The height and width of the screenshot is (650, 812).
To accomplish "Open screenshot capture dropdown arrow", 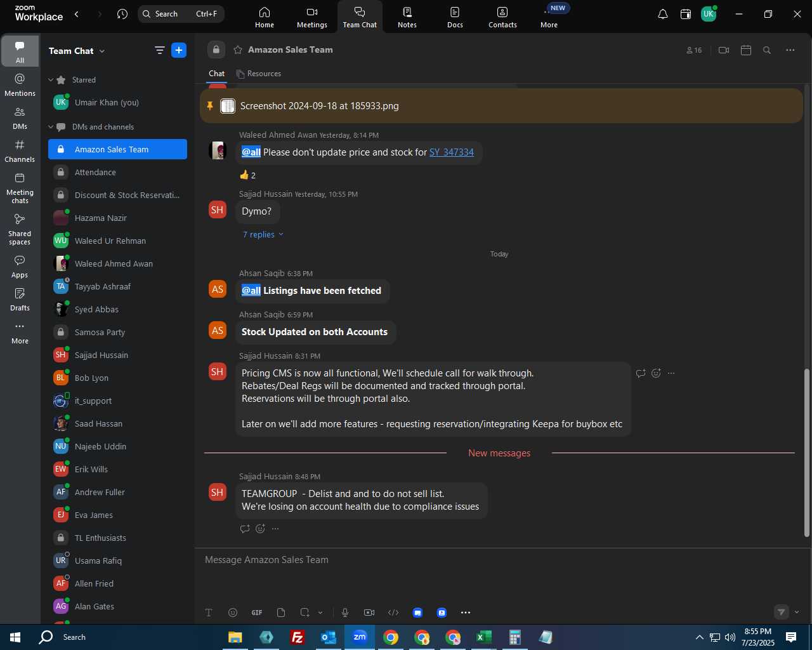I will (320, 613).
